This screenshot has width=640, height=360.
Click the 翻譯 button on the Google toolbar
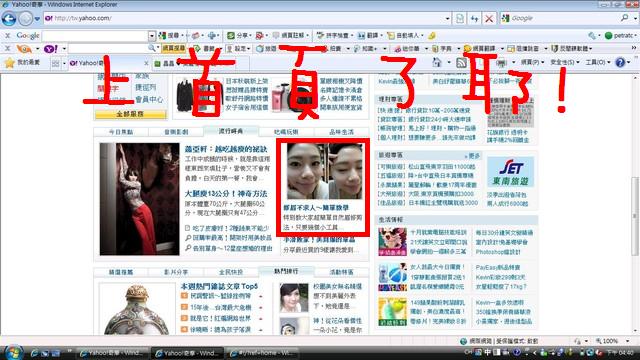pos(369,36)
